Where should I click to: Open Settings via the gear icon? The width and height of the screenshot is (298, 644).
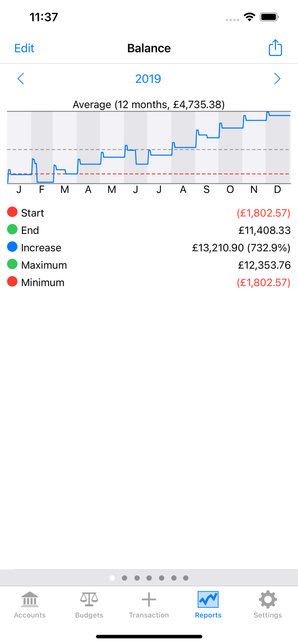point(267,598)
